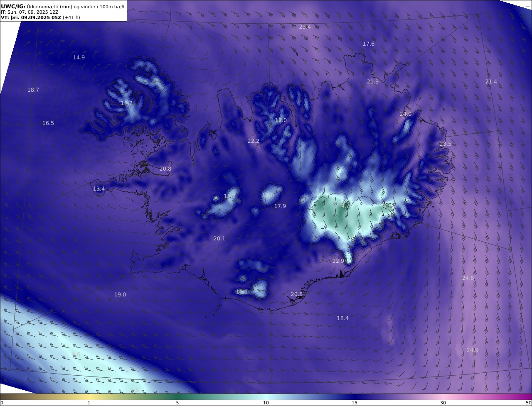Viewport: 532px width, 406px height.
Task: Click the 5 tick on the colour scale
Action: coord(177,403)
